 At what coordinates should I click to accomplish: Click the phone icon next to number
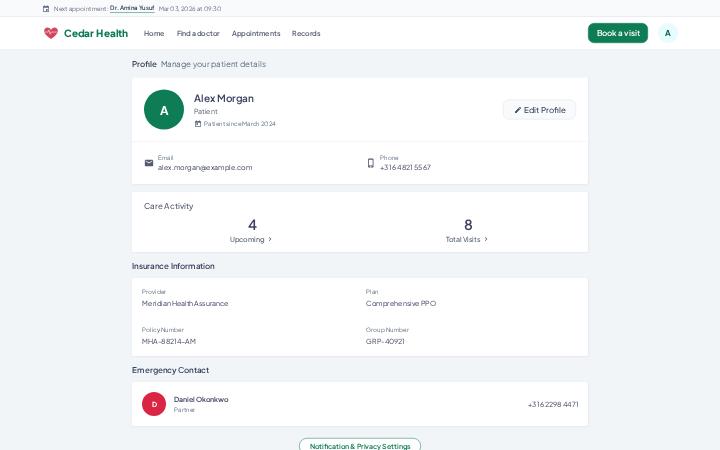(x=371, y=163)
